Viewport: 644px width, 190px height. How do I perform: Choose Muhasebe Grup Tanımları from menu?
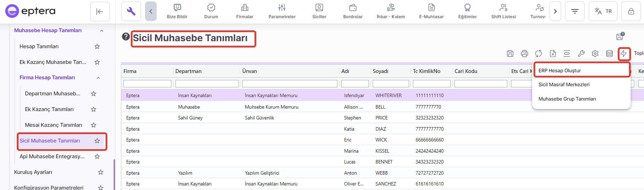(567, 99)
